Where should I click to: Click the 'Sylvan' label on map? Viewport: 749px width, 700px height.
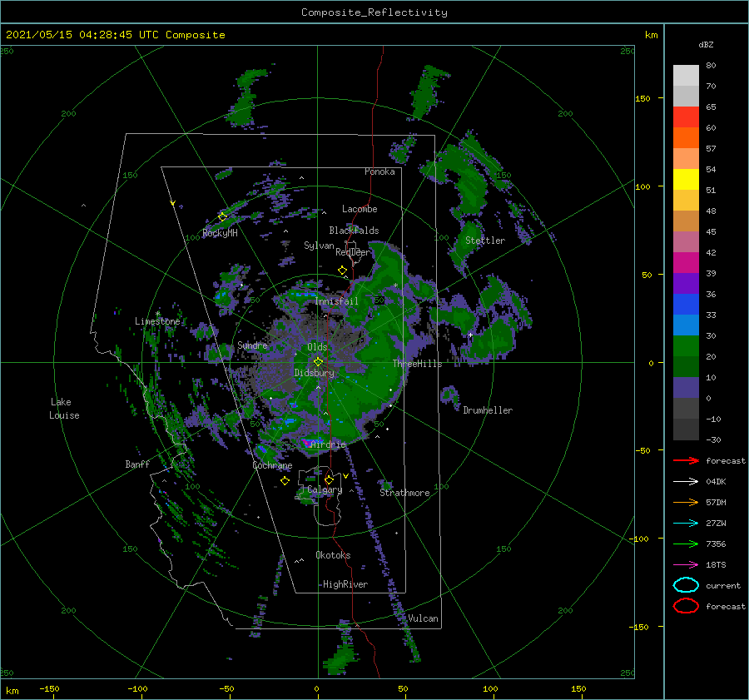coord(319,246)
